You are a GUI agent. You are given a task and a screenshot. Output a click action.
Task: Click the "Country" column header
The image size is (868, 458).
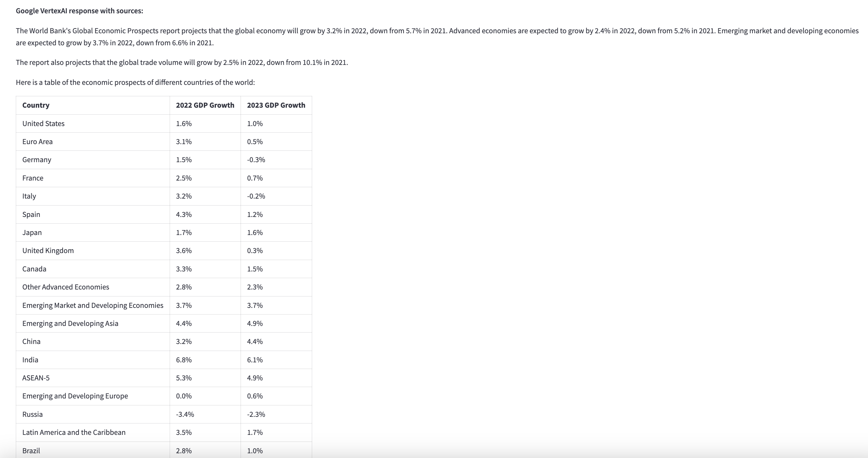pos(36,105)
